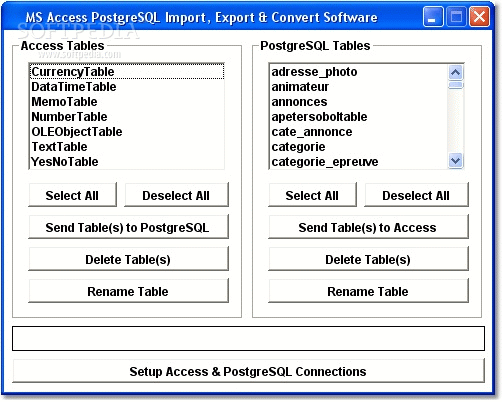
Task: Click Rename Table under PostgreSQL Tables
Action: (368, 291)
